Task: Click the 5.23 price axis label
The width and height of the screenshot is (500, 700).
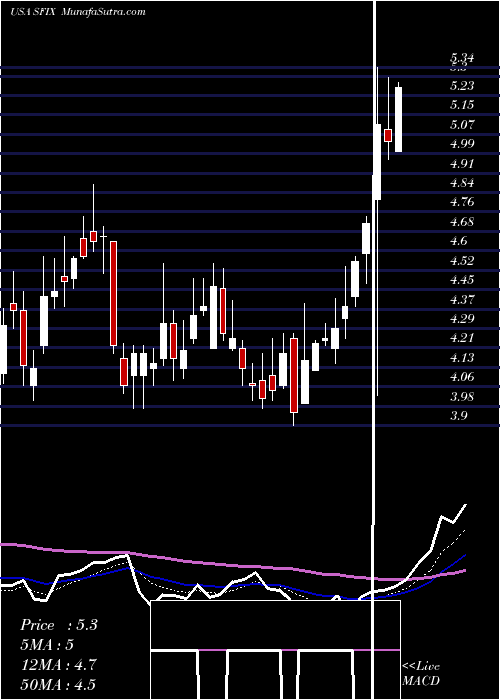Action: (462, 85)
